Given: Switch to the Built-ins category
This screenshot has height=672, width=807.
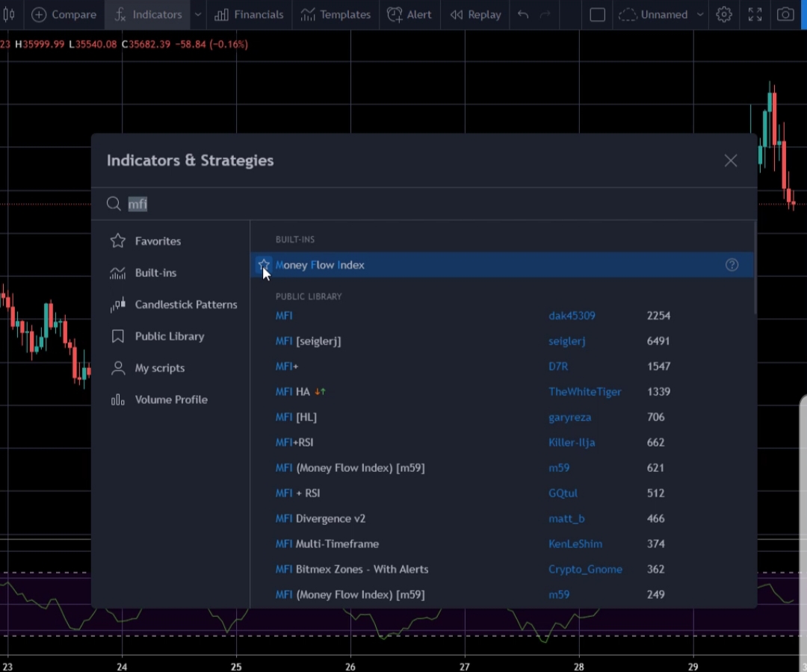Looking at the screenshot, I should tap(143, 273).
